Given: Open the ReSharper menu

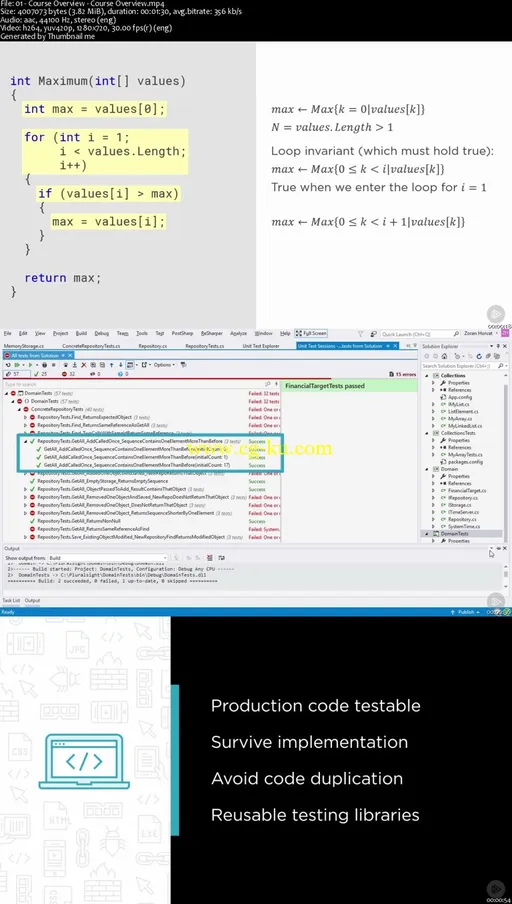Looking at the screenshot, I should [212, 333].
